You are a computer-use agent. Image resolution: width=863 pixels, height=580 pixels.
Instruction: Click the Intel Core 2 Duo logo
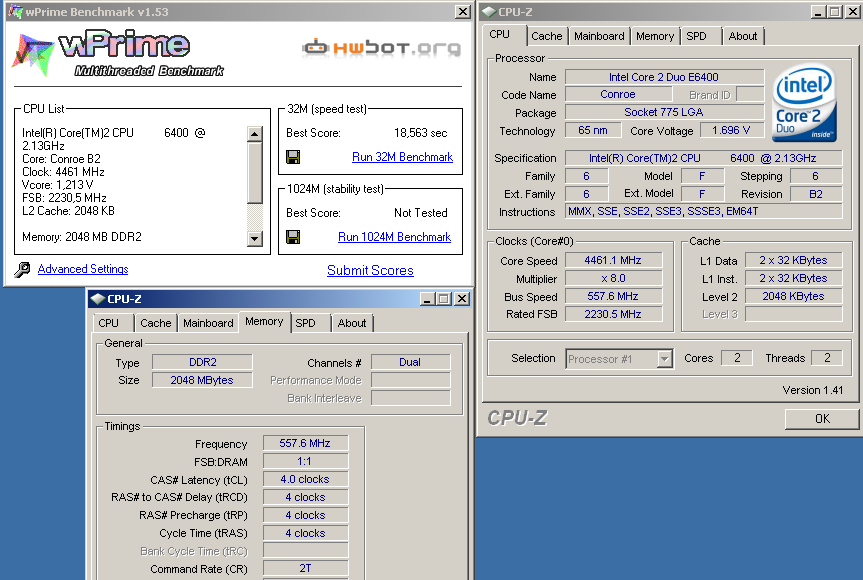click(x=805, y=103)
